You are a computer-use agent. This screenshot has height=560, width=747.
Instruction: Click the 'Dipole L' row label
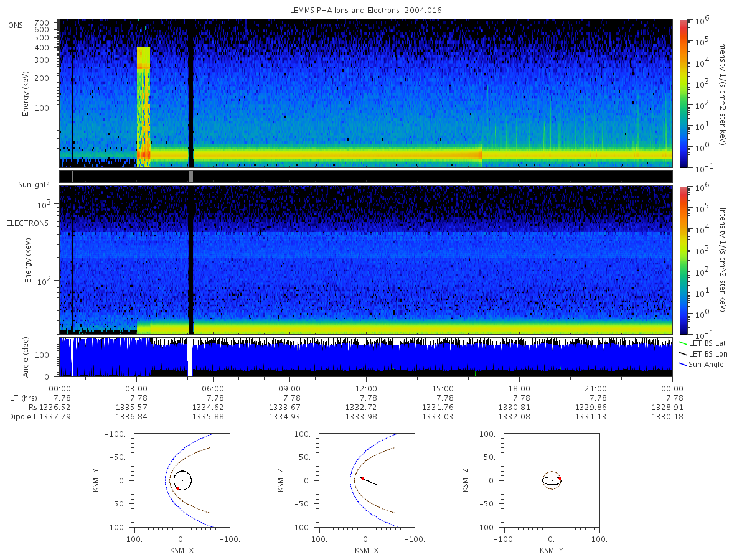[22, 416]
